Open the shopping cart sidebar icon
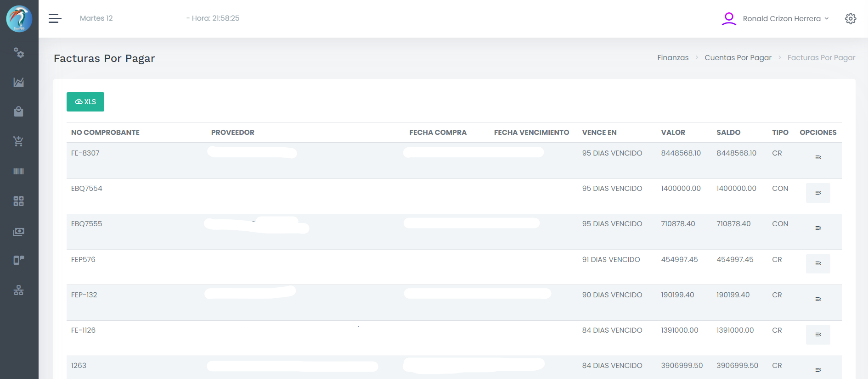This screenshot has width=868, height=379. 19,141
